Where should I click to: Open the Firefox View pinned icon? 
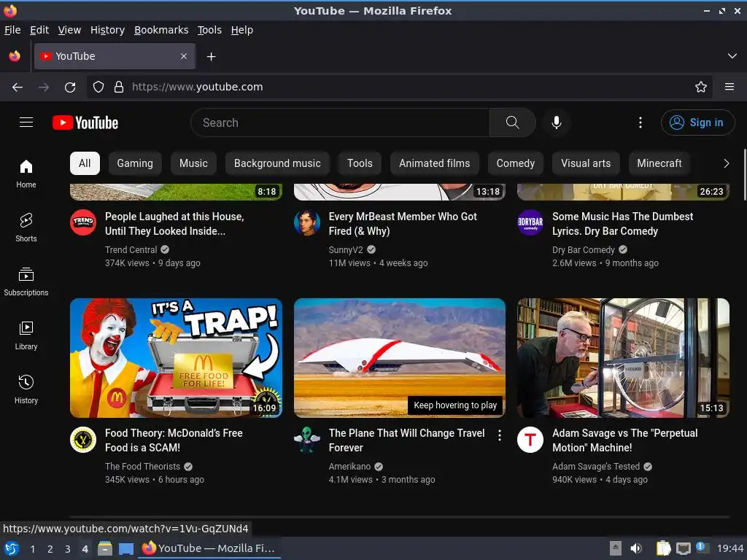pos(15,56)
